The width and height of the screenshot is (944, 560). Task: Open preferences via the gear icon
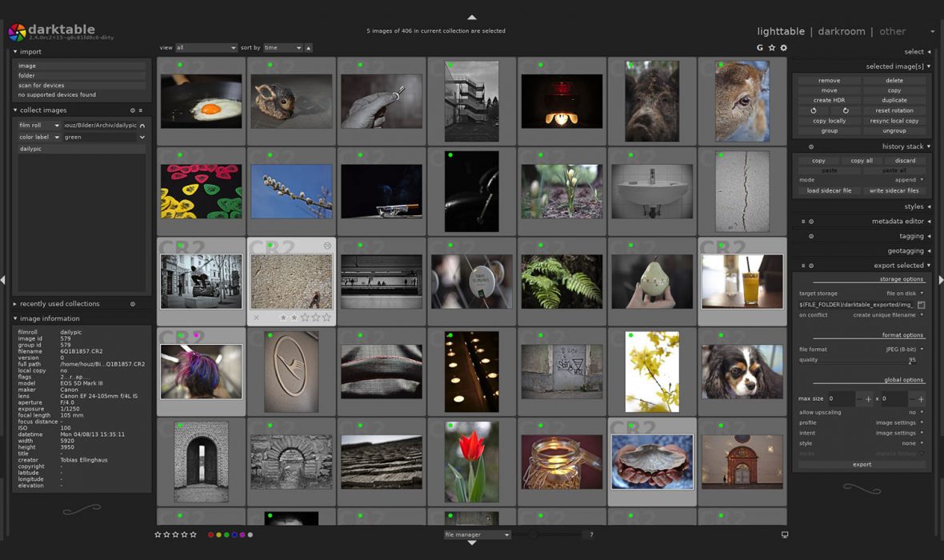click(x=784, y=48)
